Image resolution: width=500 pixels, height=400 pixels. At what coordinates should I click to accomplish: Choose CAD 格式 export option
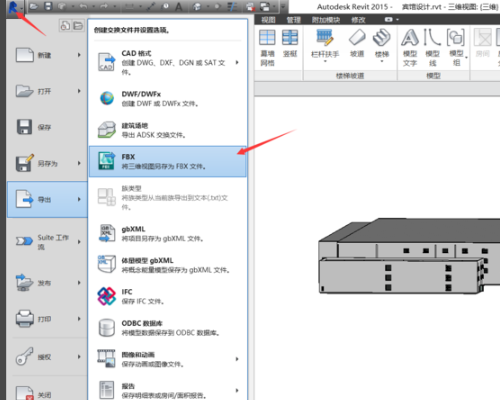[x=168, y=62]
